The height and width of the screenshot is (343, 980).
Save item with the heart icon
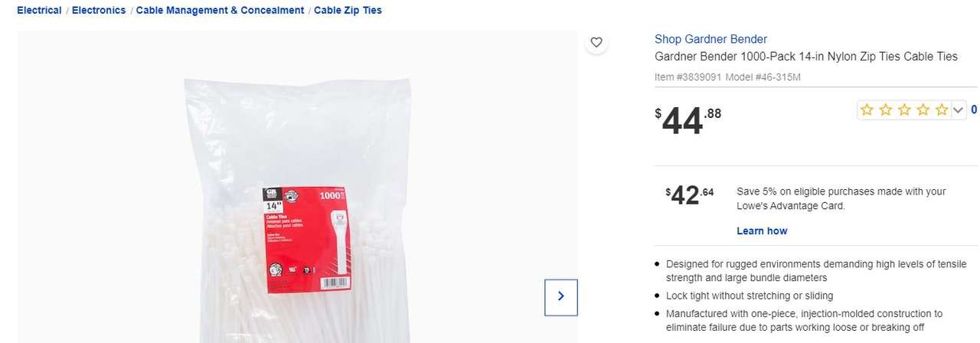click(596, 42)
